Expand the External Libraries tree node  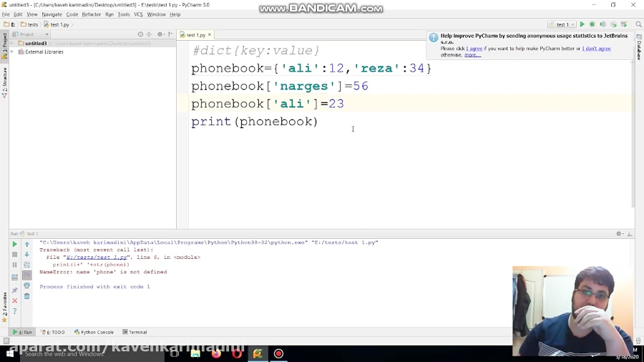click(13, 52)
